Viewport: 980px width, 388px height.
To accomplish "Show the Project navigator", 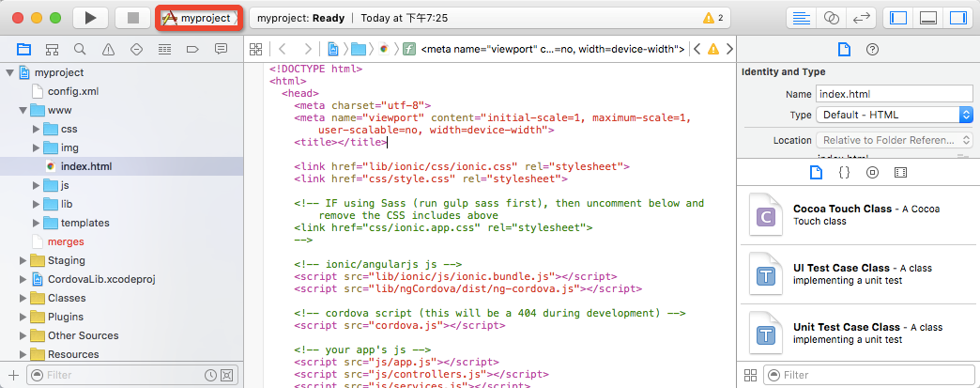I will click(x=23, y=49).
